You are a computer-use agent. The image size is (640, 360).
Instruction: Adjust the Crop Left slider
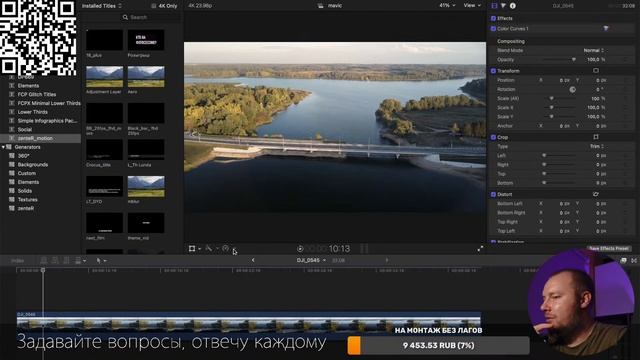point(559,156)
